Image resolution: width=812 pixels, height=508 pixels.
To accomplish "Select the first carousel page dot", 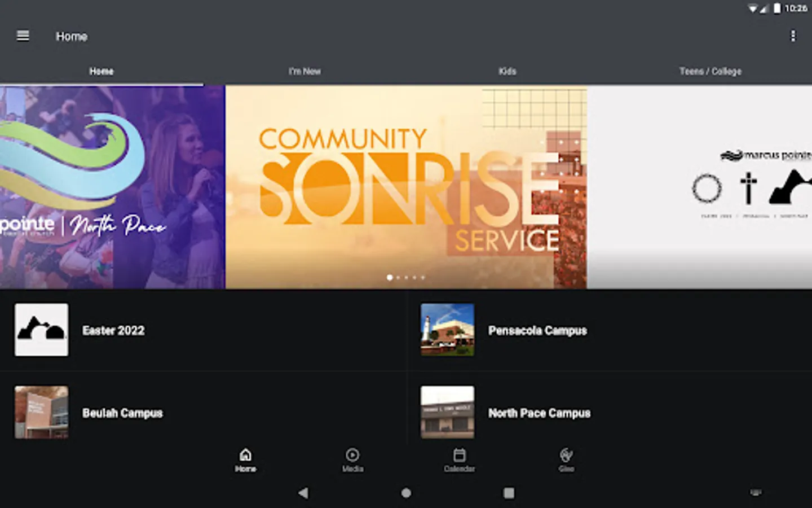I will pos(390,277).
